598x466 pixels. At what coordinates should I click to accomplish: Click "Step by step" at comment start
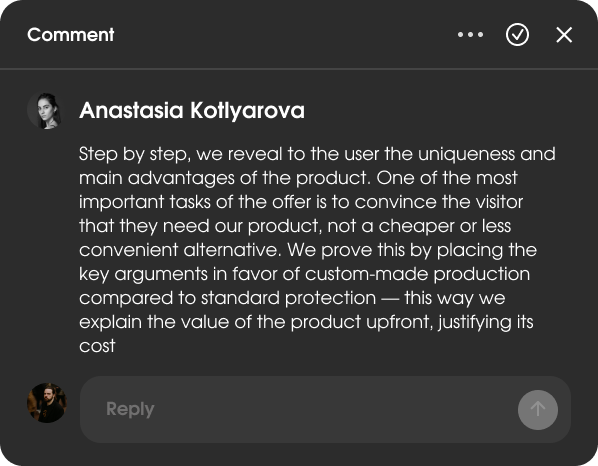tap(133, 154)
